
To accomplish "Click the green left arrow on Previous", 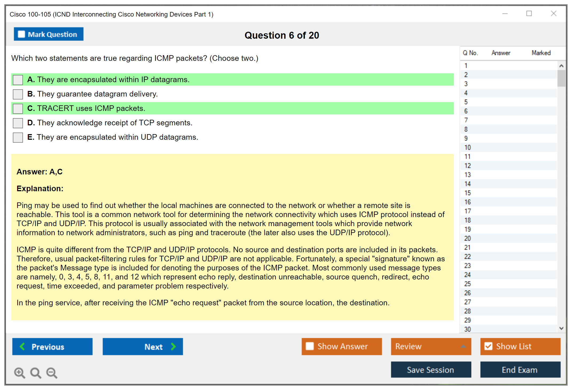I will click(x=22, y=346).
